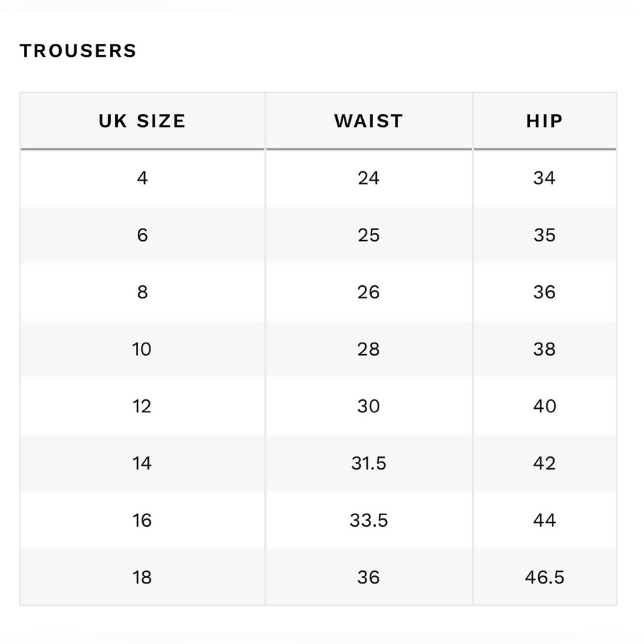The width and height of the screenshot is (644, 644).
Task: Click hip value 44
Action: pyautogui.click(x=544, y=520)
